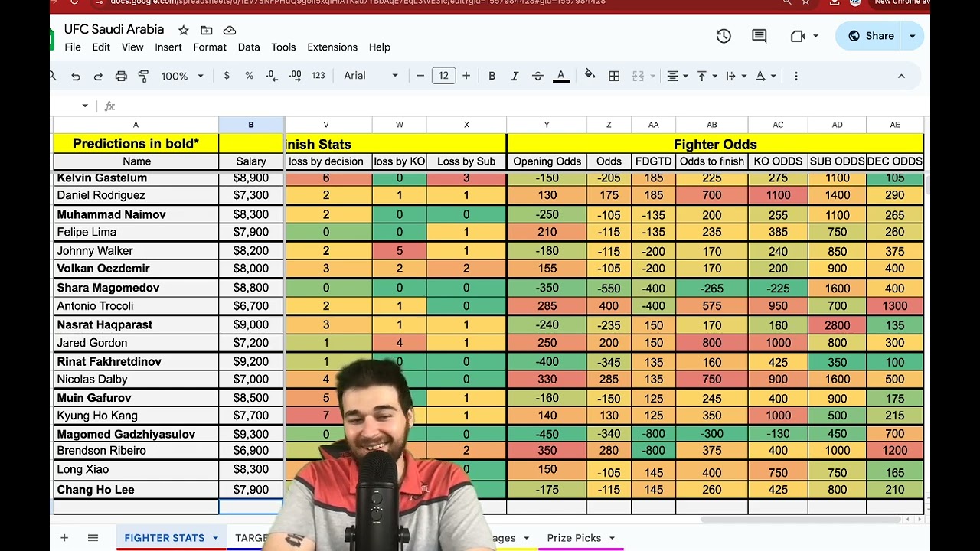Open text rotation dropdown
The height and width of the screenshot is (551, 980).
click(766, 76)
